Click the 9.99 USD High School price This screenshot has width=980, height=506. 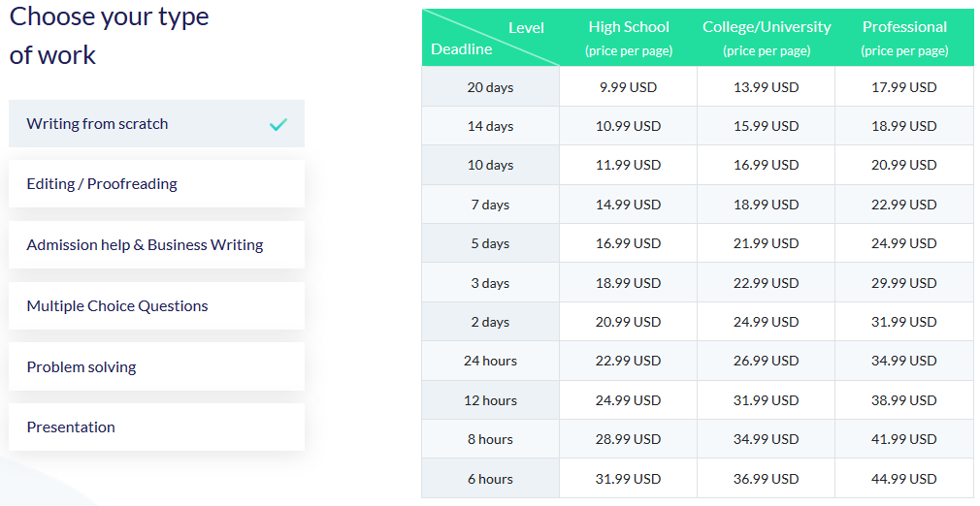pos(629,87)
